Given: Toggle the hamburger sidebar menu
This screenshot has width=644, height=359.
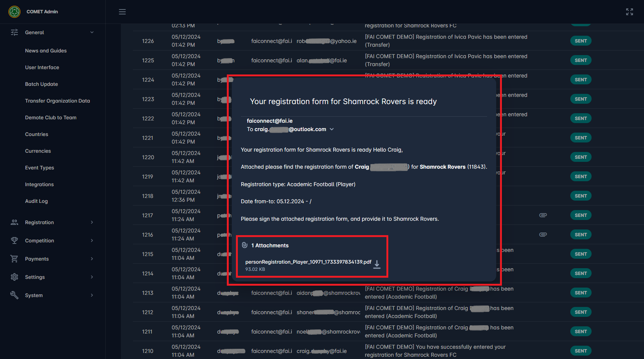Looking at the screenshot, I should click(122, 12).
